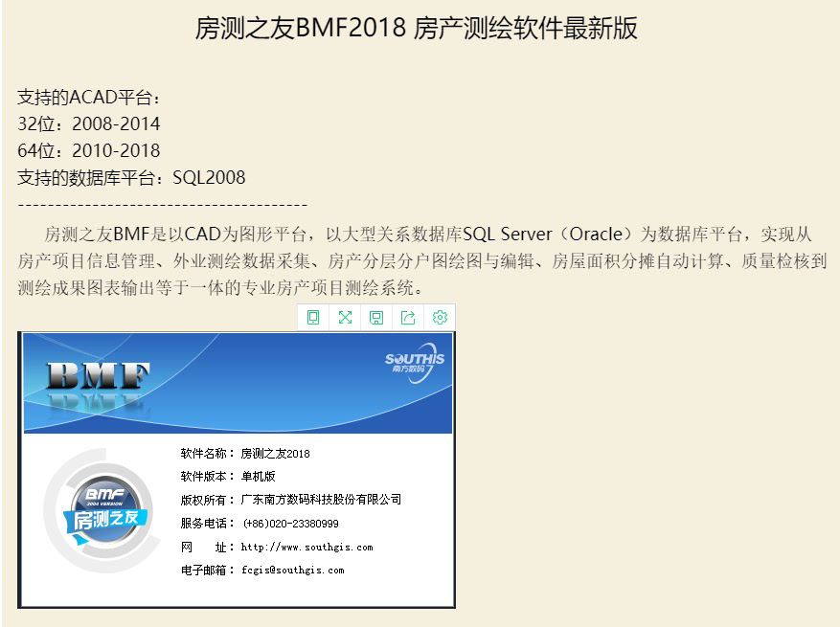Click the fullscreen expand arrows icon
840x627 pixels.
(345, 318)
